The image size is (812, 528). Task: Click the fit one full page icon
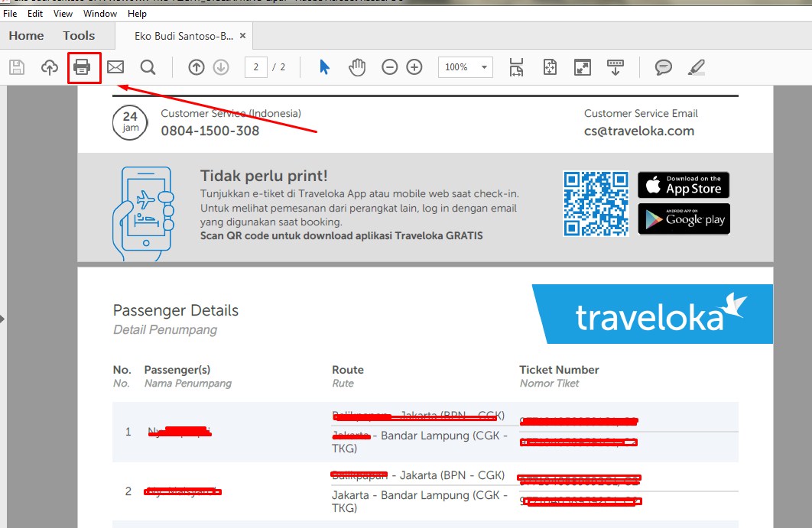click(550, 67)
